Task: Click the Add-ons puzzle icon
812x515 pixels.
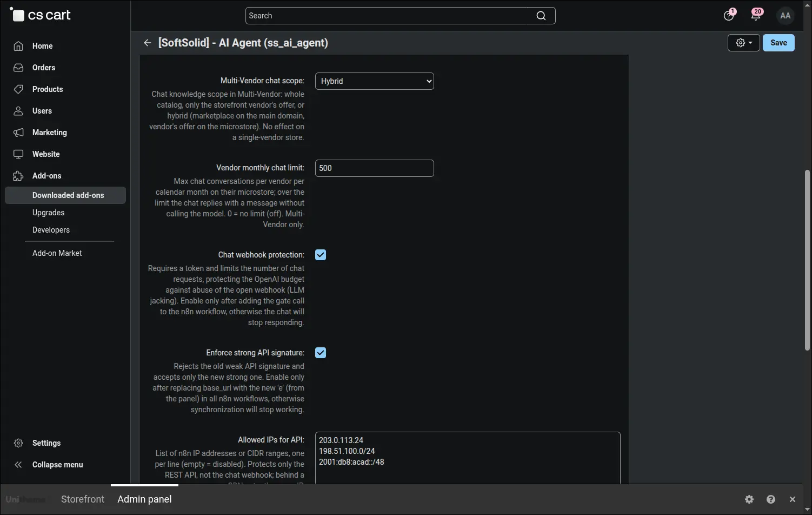Action: (x=18, y=176)
